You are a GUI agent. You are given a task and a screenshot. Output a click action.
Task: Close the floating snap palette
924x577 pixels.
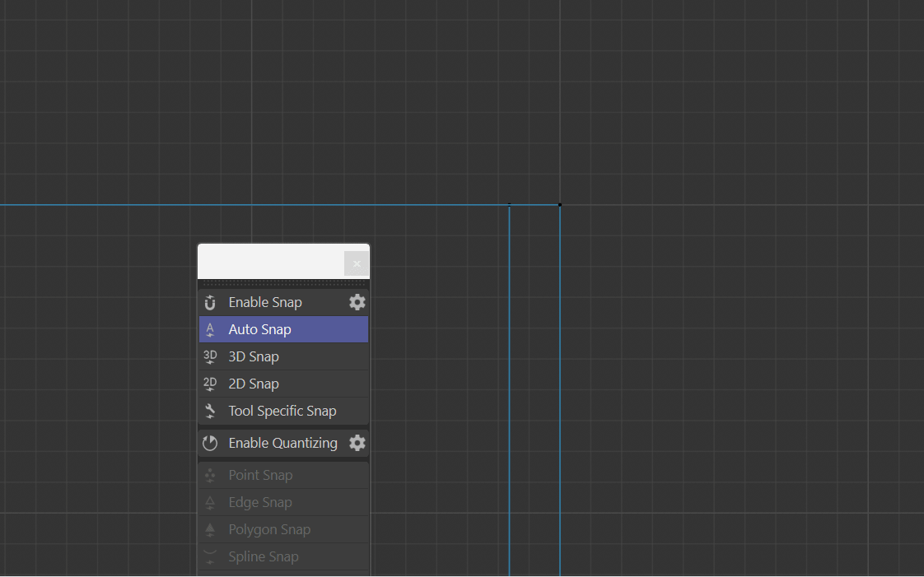click(357, 263)
